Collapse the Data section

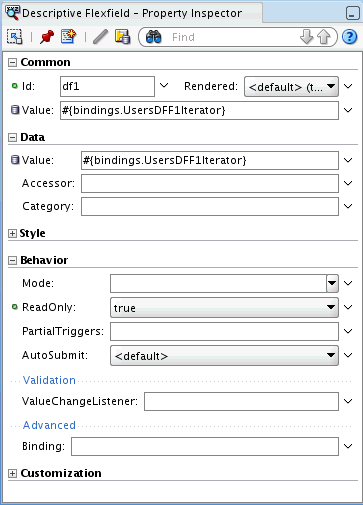tap(12, 137)
